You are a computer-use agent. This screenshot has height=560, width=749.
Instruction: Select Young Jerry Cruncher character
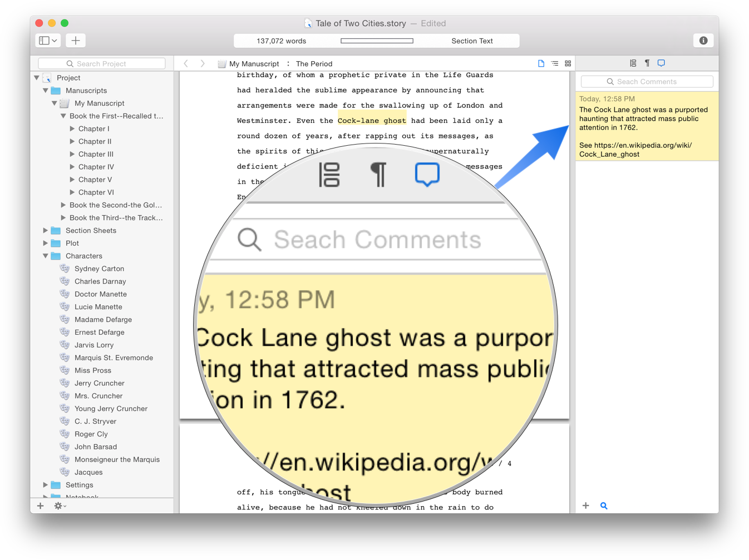pos(111,409)
